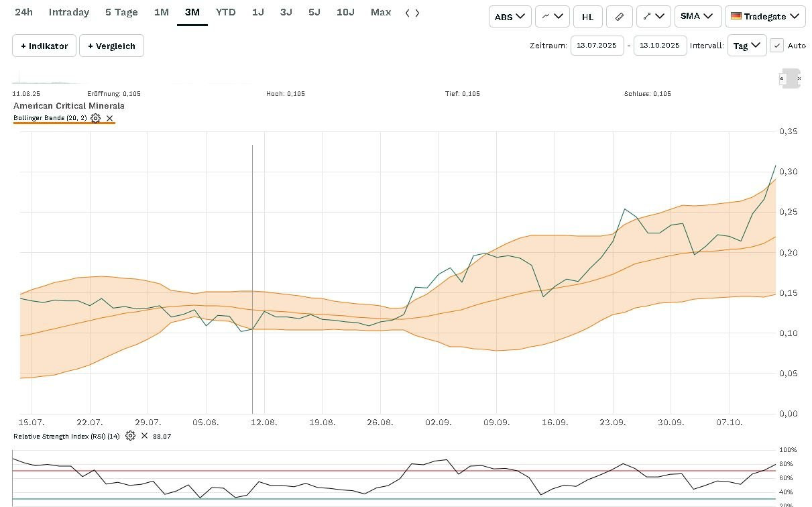
Task: Click the start date field 13.07.2025
Action: 597,46
